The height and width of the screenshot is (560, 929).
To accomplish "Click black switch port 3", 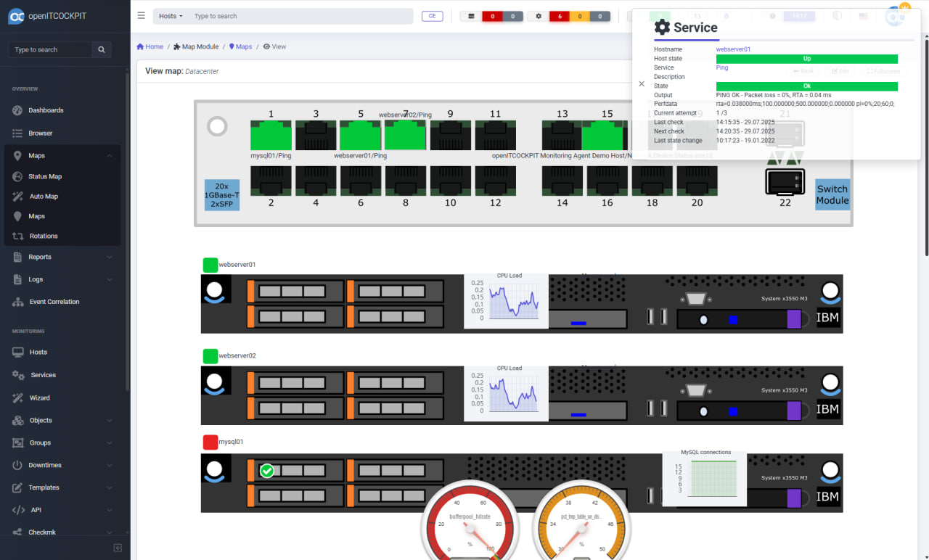I will (x=316, y=136).
